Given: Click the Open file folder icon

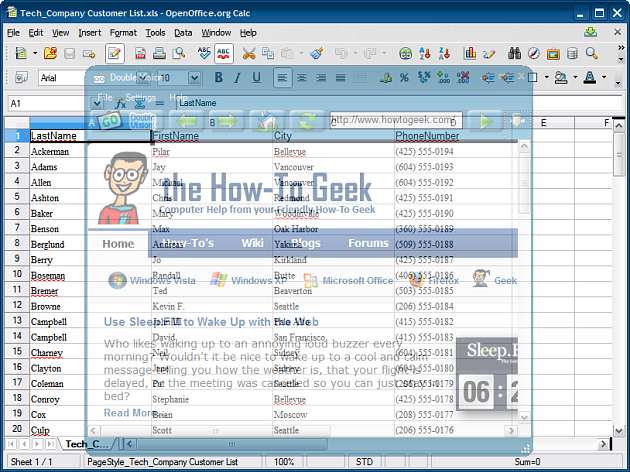Looking at the screenshot, I should pyautogui.click(x=50, y=53).
